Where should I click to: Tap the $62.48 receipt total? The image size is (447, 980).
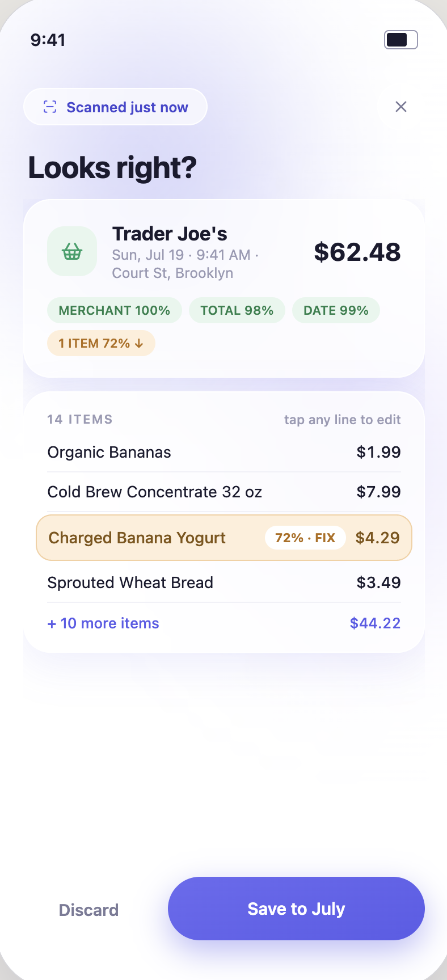click(x=357, y=252)
